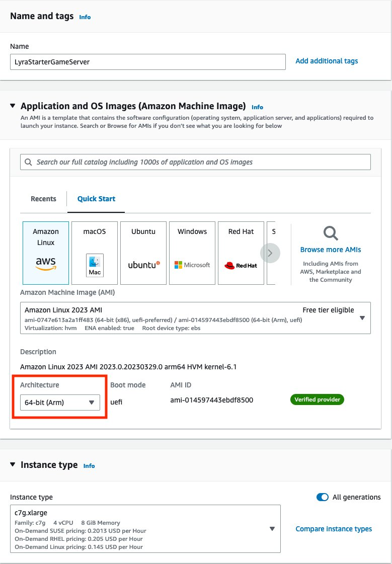Click the Verified provider badge
Image resolution: width=392 pixels, height=564 pixels.
(317, 399)
